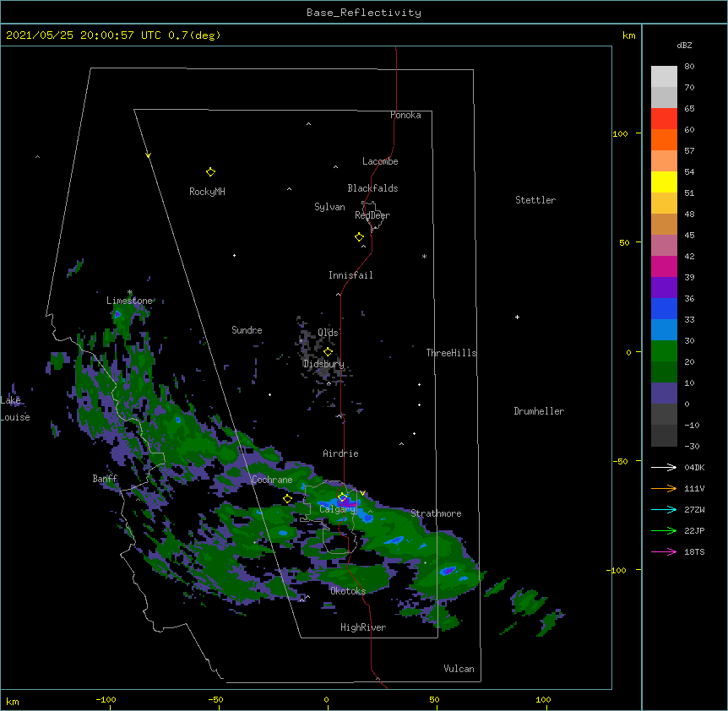Click the slate purple 10 dBZ legend swatch
This screenshot has height=711, width=728.
tap(664, 393)
